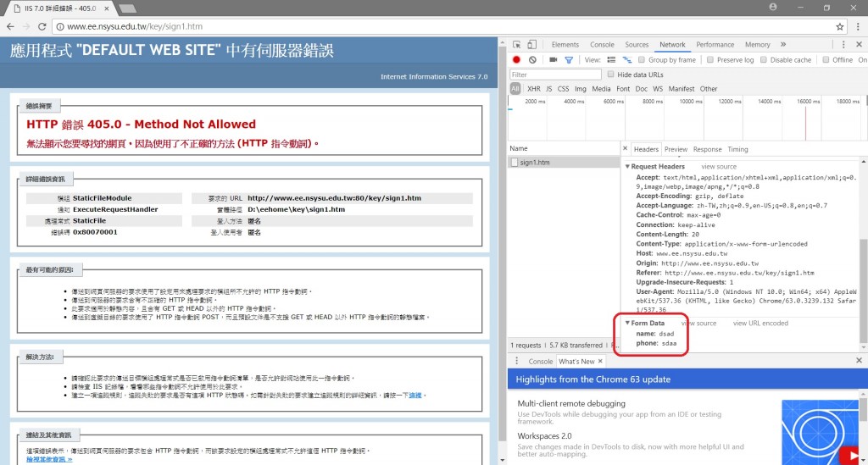Click the browser address bar URL
This screenshot has width=868, height=465.
point(135,26)
